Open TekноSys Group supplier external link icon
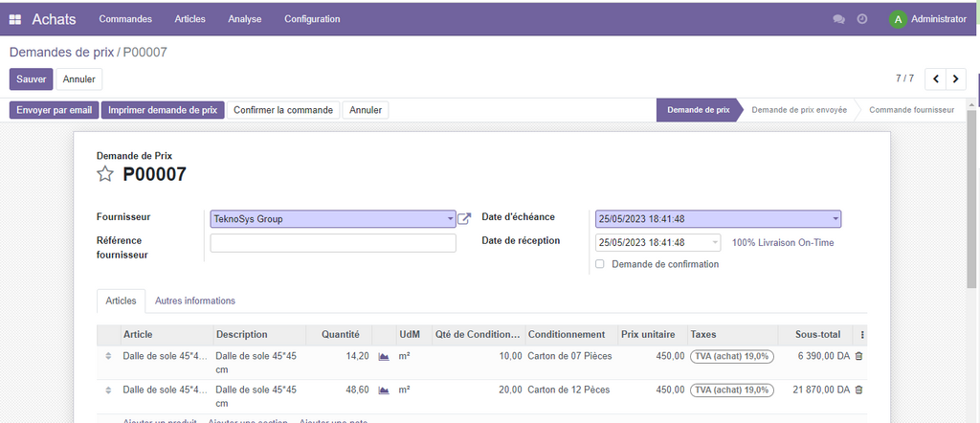Screen dimensions: 980x423 464,219
